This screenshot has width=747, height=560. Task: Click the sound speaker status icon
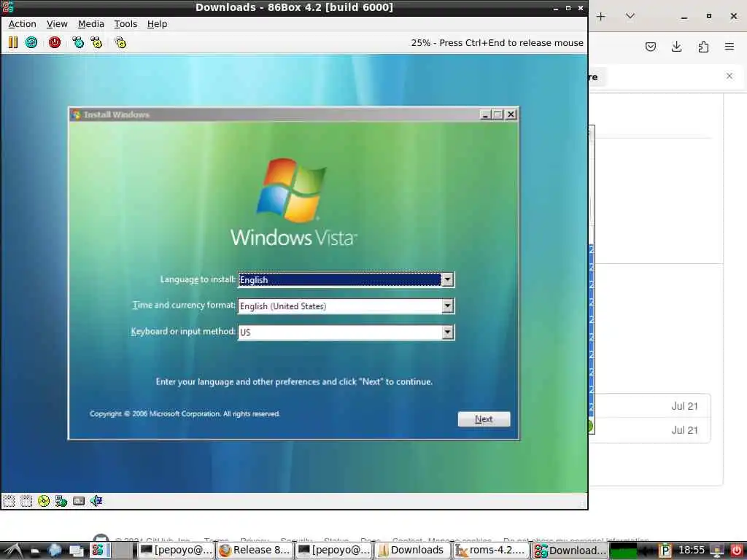96,500
